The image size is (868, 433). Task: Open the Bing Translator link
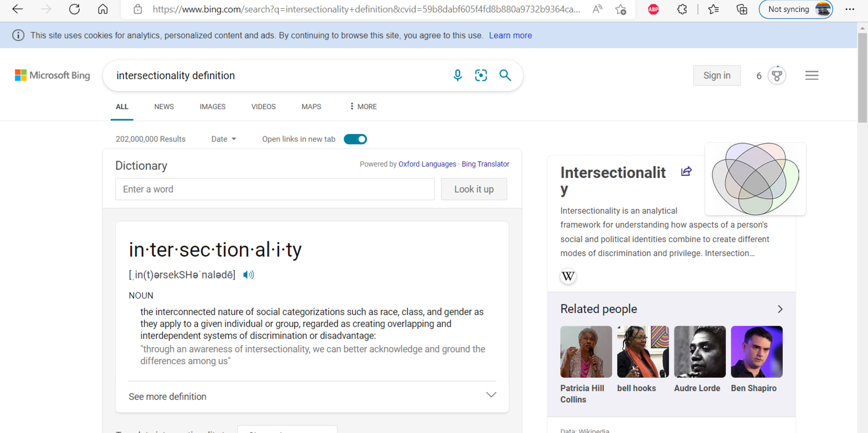486,164
